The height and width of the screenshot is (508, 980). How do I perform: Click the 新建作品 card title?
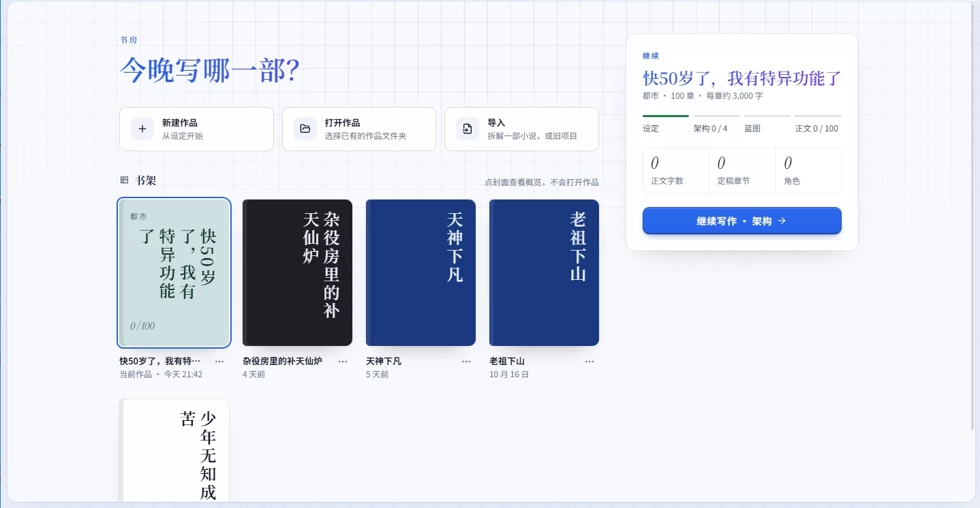[x=180, y=123]
